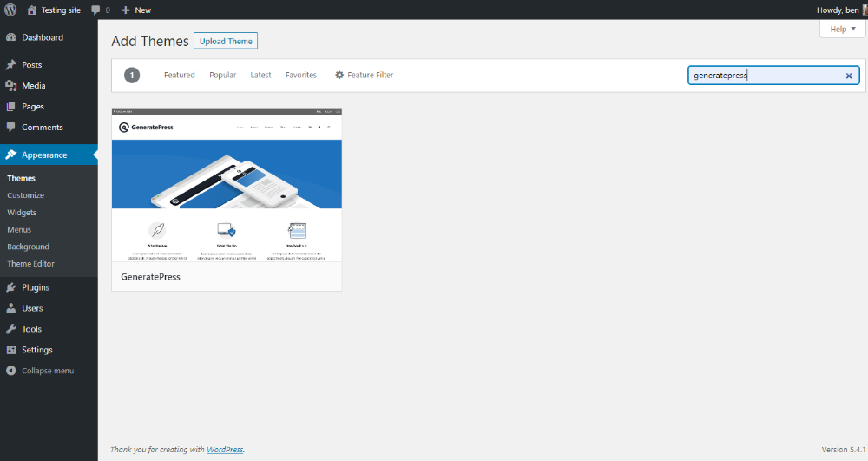Image resolution: width=868 pixels, height=461 pixels.
Task: Visit the Testing site home link
Action: pos(54,10)
